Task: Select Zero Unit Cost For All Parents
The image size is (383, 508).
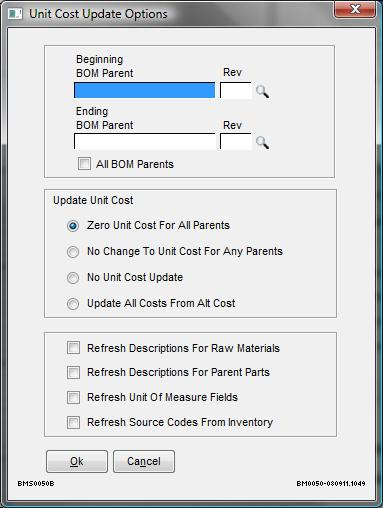Action: [x=73, y=226]
